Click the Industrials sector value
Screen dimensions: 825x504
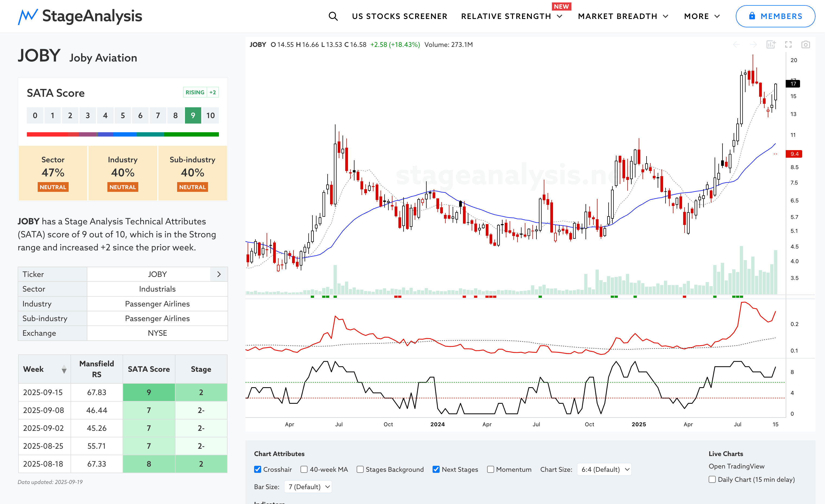coord(157,289)
